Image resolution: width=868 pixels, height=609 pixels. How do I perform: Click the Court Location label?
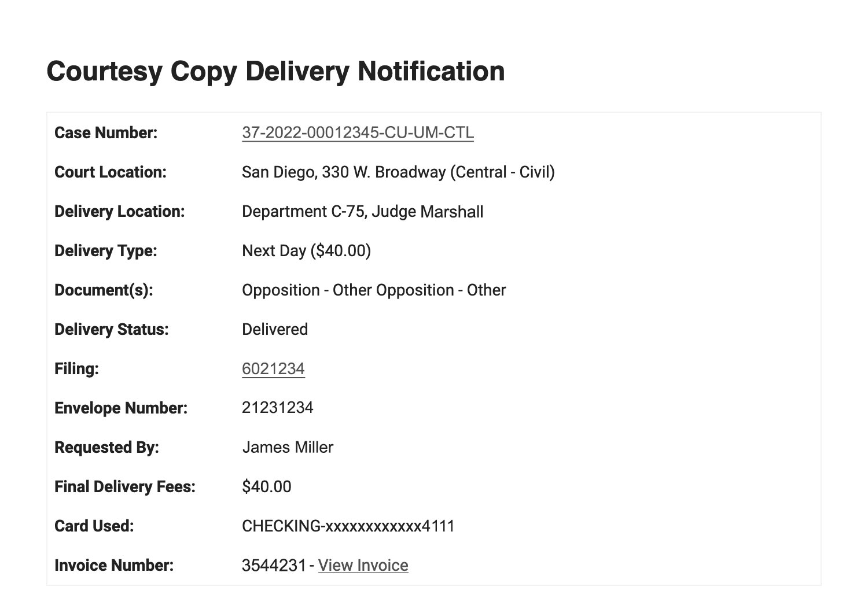(x=111, y=172)
